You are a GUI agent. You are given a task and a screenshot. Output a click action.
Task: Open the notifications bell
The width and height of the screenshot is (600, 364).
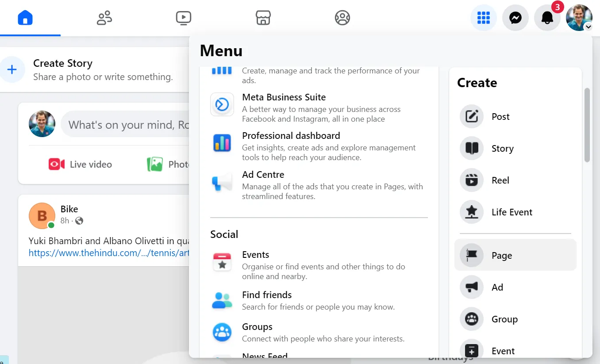pyautogui.click(x=547, y=18)
